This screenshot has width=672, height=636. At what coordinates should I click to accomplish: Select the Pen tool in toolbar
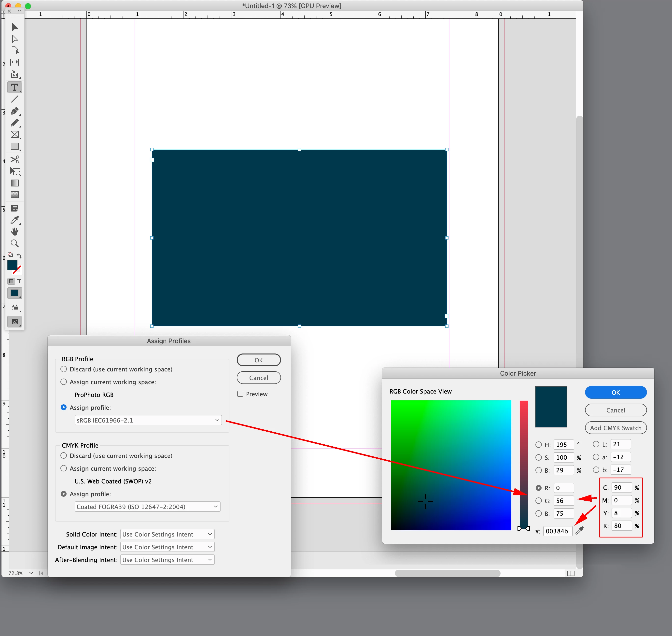[x=14, y=111]
